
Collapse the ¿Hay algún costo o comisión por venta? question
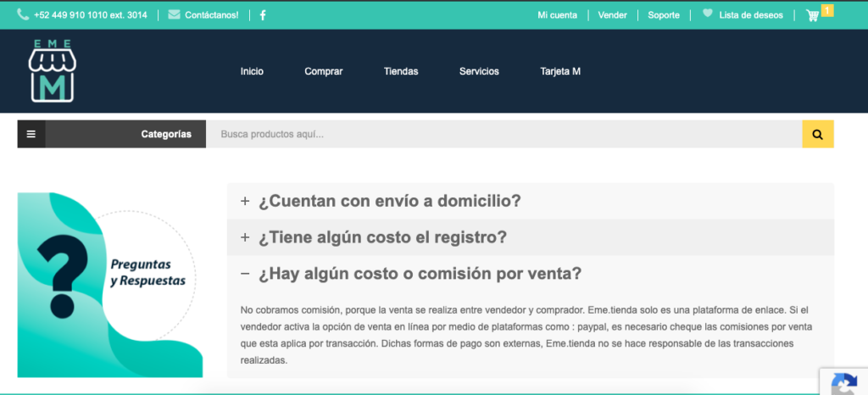(x=420, y=274)
